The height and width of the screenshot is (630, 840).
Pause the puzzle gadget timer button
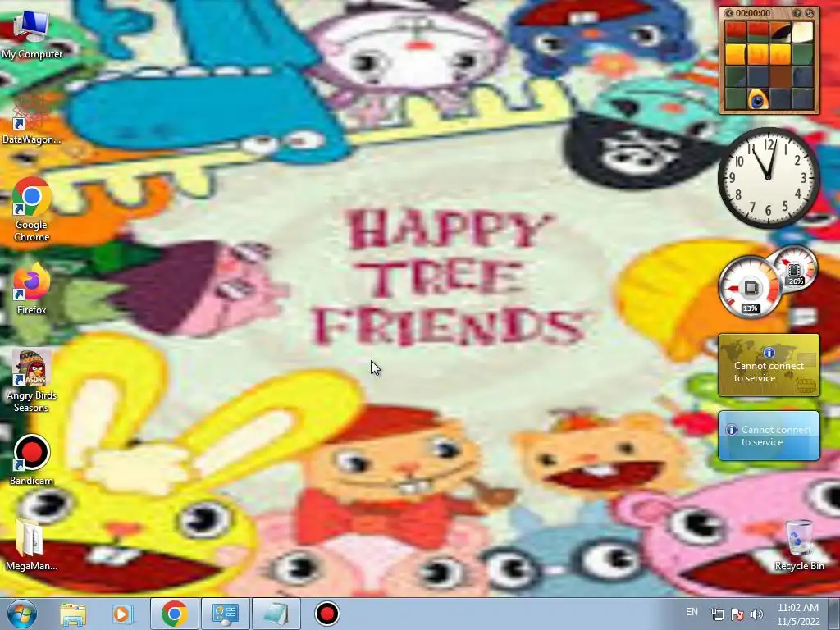728,13
